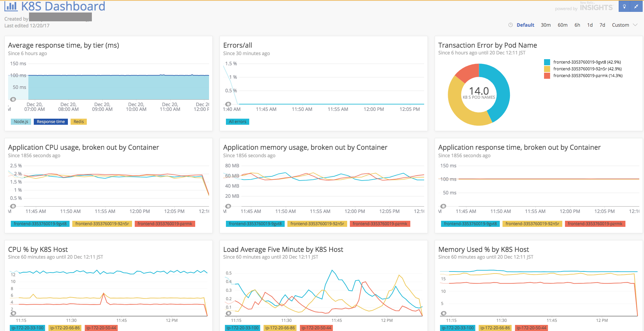Click the clock icon beside Default
Image resolution: width=644 pixels, height=331 pixels.
coord(511,25)
